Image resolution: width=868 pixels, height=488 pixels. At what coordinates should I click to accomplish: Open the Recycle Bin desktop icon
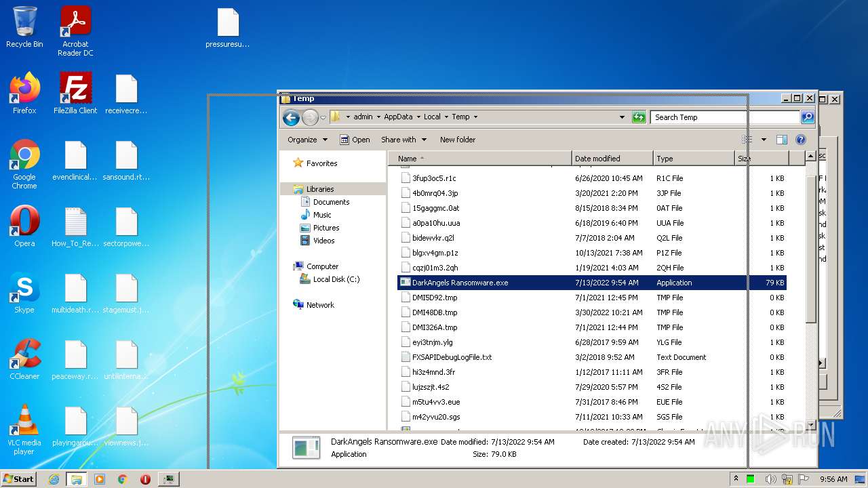click(x=24, y=27)
